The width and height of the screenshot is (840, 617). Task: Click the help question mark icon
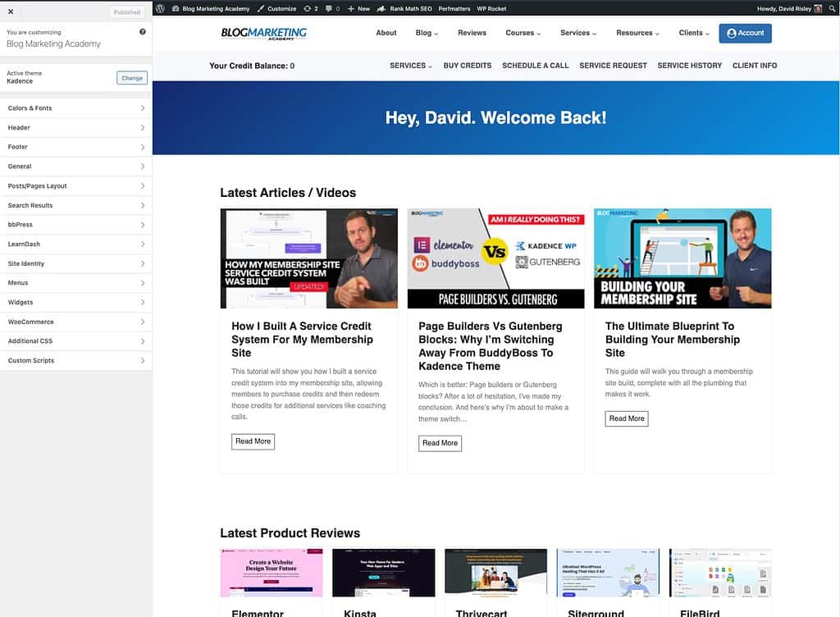[143, 32]
